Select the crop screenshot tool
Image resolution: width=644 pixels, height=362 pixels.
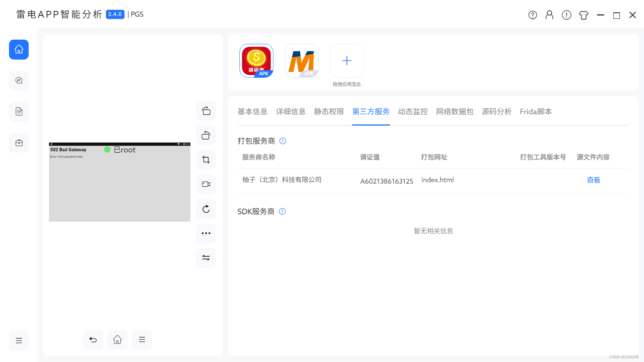[x=206, y=160]
